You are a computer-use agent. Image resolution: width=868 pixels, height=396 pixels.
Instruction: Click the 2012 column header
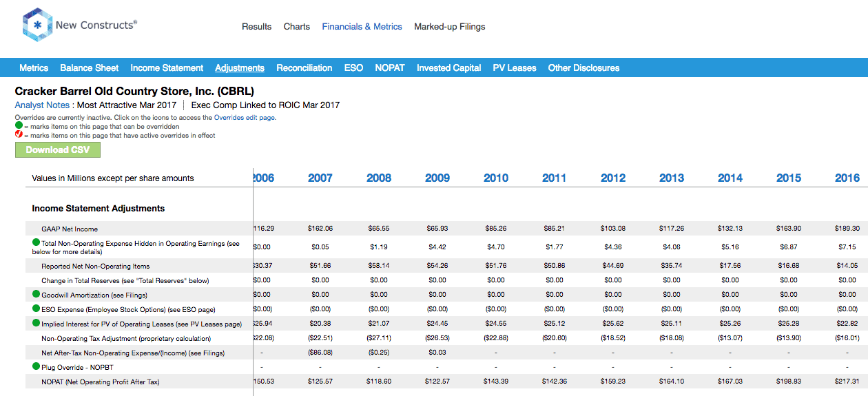coord(613,178)
